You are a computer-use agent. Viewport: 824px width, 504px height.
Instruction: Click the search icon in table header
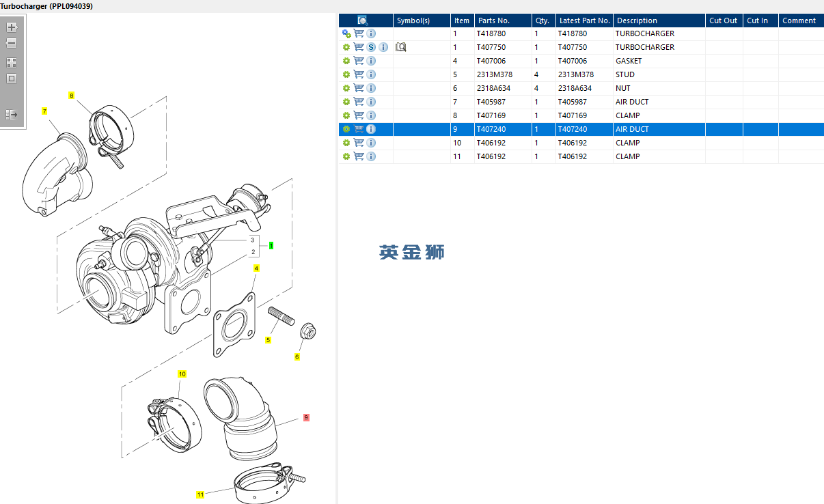pyautogui.click(x=363, y=20)
